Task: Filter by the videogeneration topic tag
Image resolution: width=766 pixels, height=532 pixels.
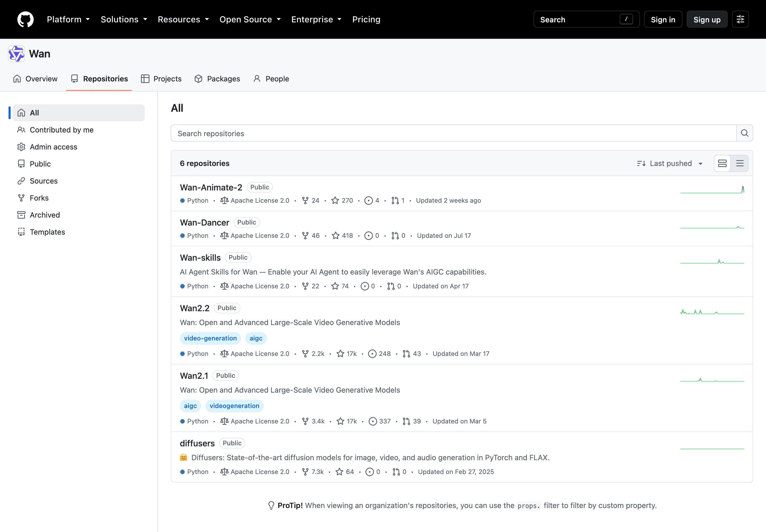Action: coord(234,406)
